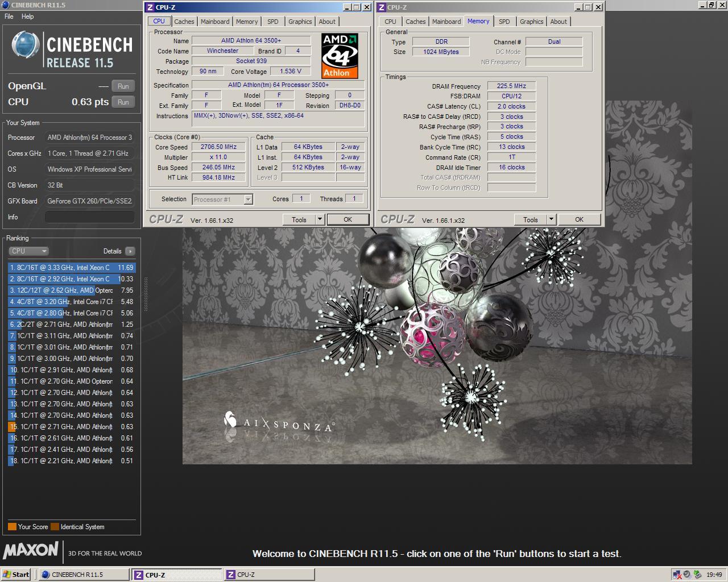Open the CPU ranking type dropdown
728x582 pixels.
point(28,251)
